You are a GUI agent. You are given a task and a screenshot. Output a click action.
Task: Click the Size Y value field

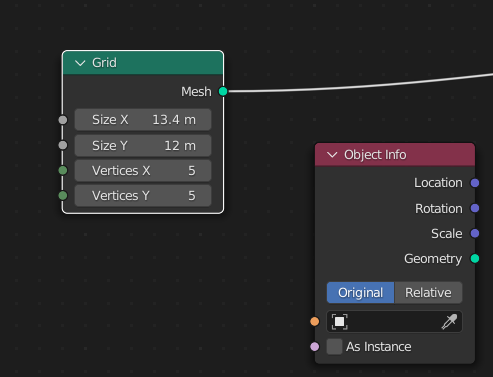[x=143, y=146]
